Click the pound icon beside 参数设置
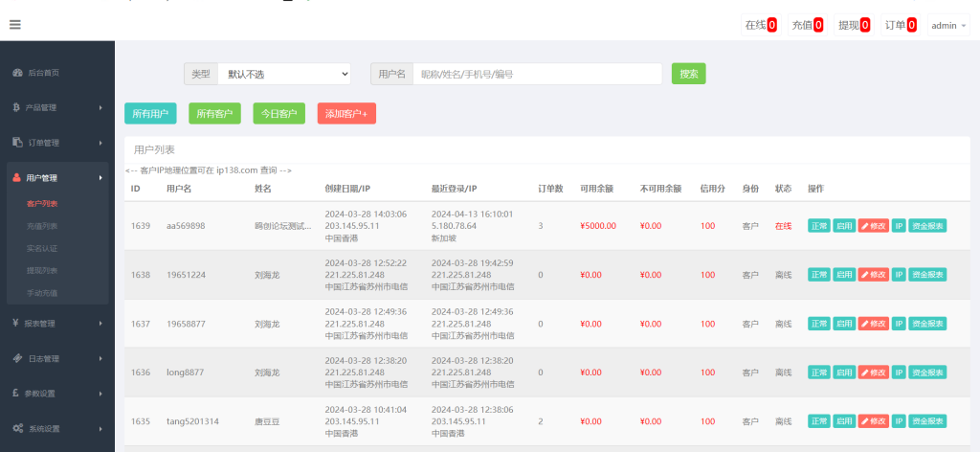Screen dimensions: 980x452 pos(16,394)
